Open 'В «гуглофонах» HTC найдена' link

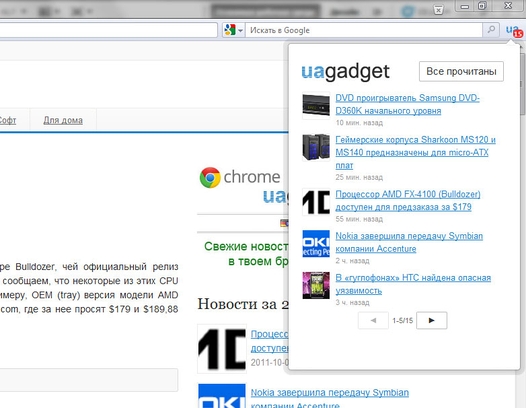(413, 284)
